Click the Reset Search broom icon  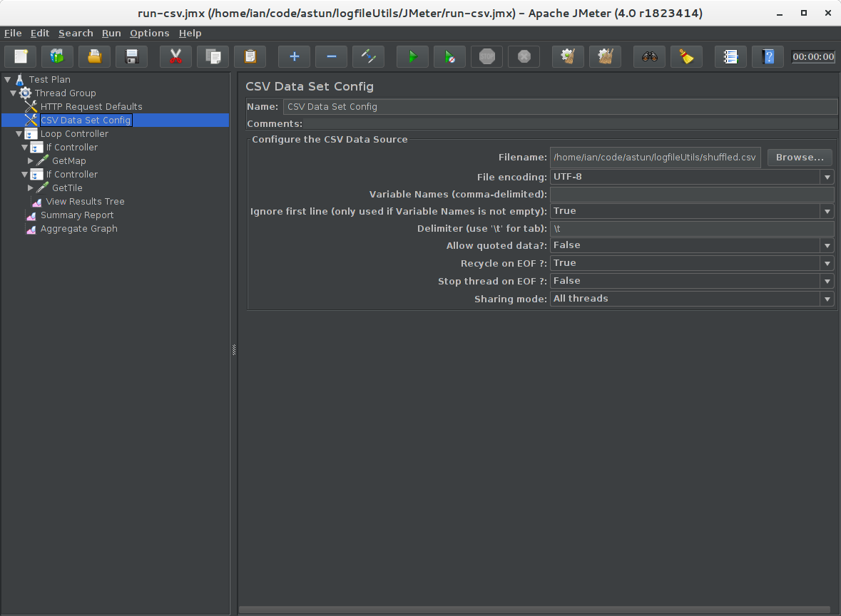(686, 56)
